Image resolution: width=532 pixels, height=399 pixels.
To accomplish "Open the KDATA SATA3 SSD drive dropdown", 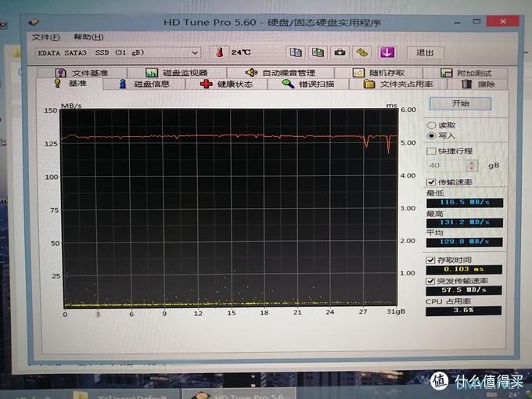I will click(x=118, y=52).
